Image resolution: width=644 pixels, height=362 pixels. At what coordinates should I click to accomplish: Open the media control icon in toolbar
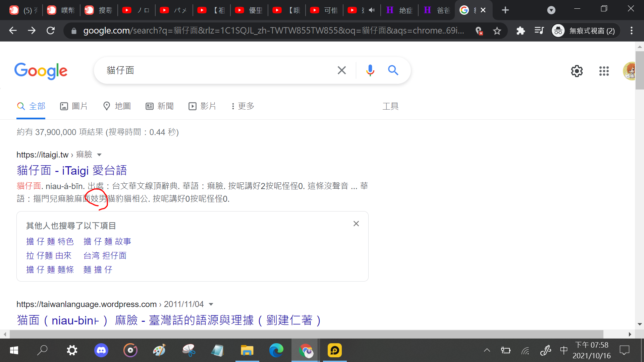539,31
